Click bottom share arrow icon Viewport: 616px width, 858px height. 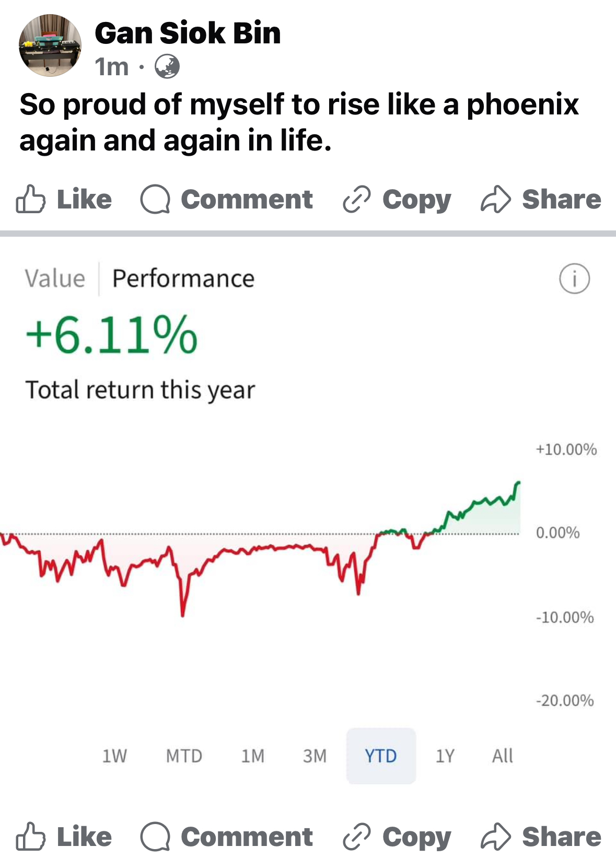pos(495,837)
